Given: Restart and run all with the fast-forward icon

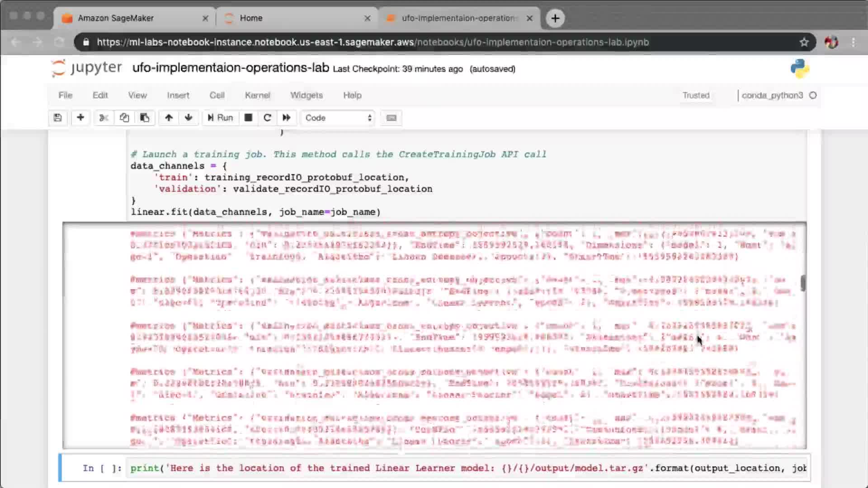Looking at the screenshot, I should point(287,118).
